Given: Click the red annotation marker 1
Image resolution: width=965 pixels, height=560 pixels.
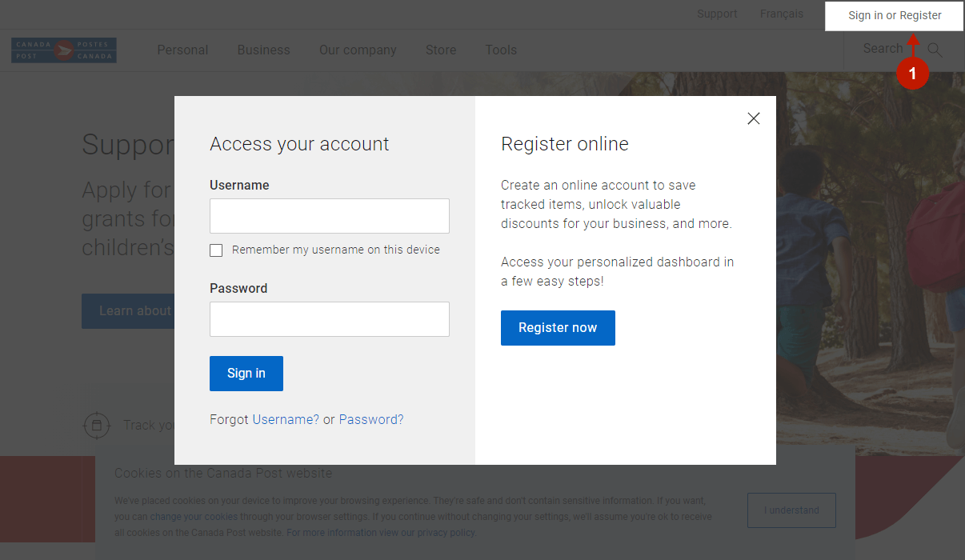Looking at the screenshot, I should click(912, 74).
